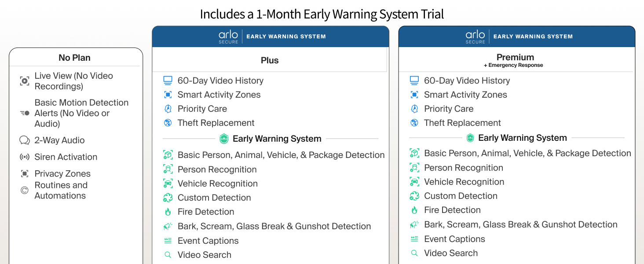
Task: Click Plus plan Early Warning System shield icon
Action: (x=223, y=139)
